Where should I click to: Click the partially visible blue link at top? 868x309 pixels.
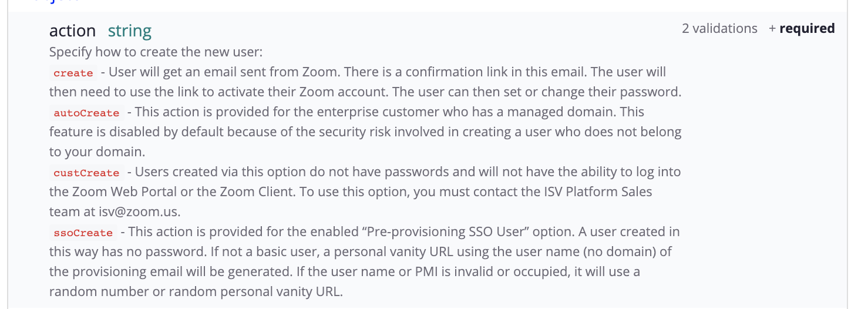[x=59, y=2]
